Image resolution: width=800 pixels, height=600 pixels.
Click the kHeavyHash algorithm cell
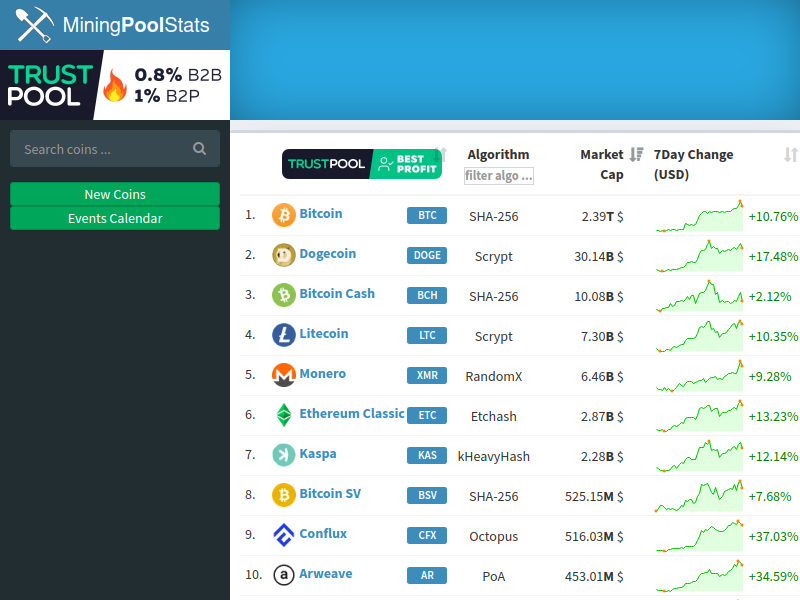[x=493, y=456]
